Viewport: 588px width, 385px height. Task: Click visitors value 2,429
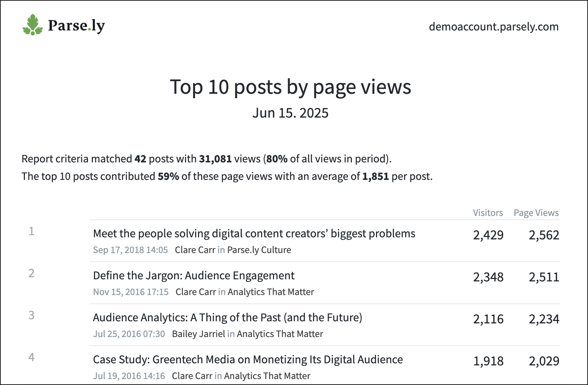point(488,235)
